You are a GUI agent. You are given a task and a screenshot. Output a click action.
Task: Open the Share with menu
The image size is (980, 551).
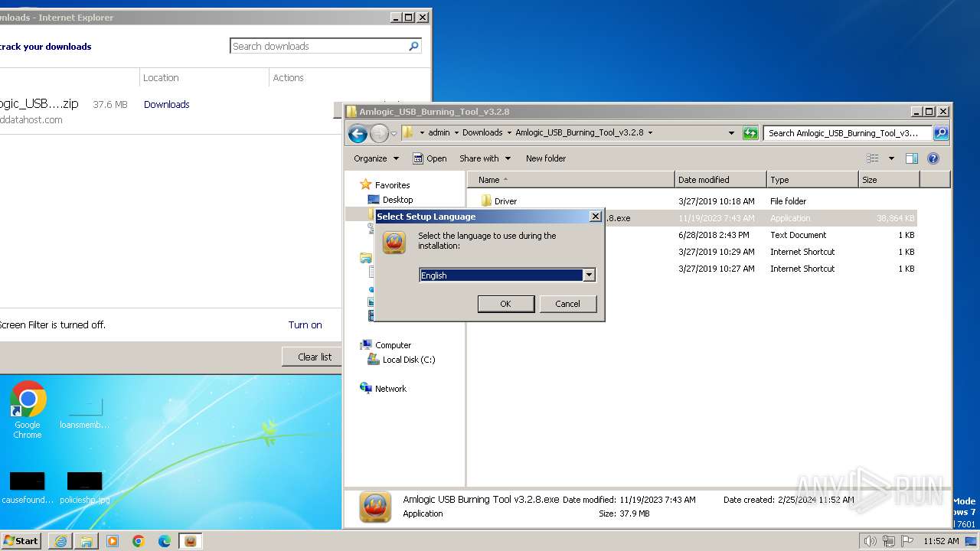click(485, 158)
